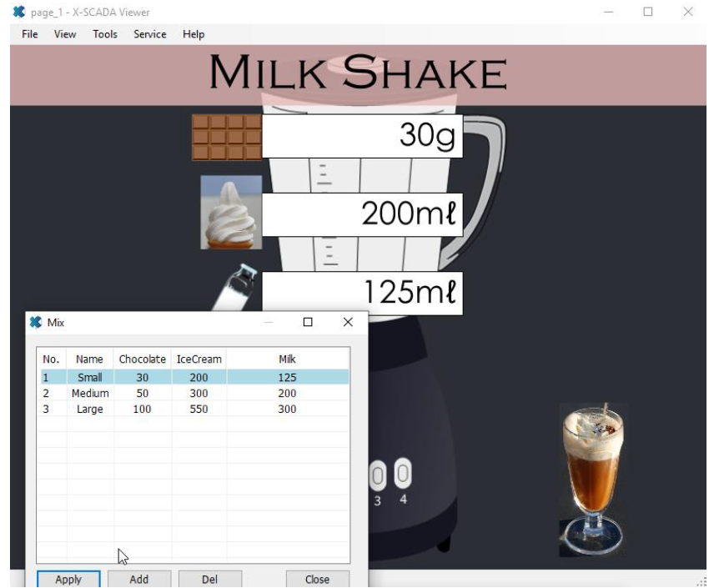Click the IceCream column header
This screenshot has height=588, width=719.
(x=199, y=359)
